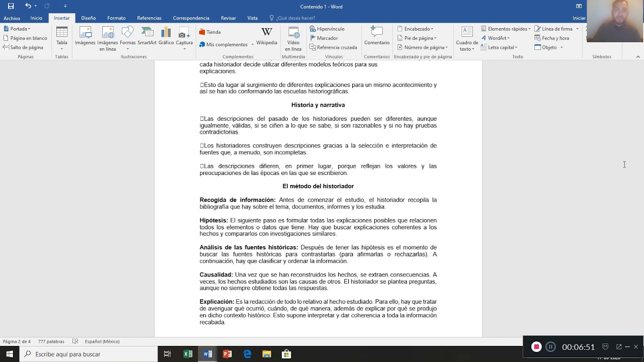Insert a Página en blanco

(x=25, y=38)
